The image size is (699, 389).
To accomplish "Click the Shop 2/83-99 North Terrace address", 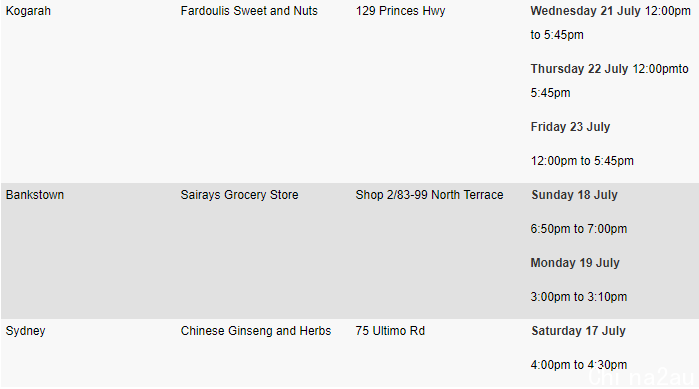I will click(429, 195).
